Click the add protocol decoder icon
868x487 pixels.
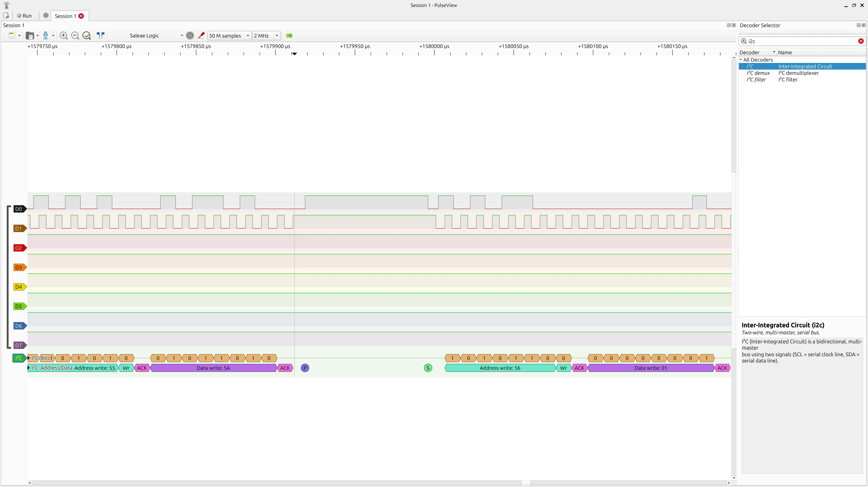click(x=289, y=36)
